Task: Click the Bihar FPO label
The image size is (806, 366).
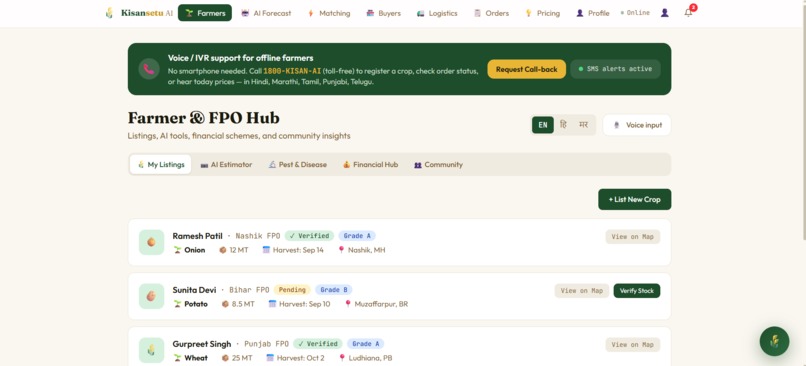Action: coord(249,290)
